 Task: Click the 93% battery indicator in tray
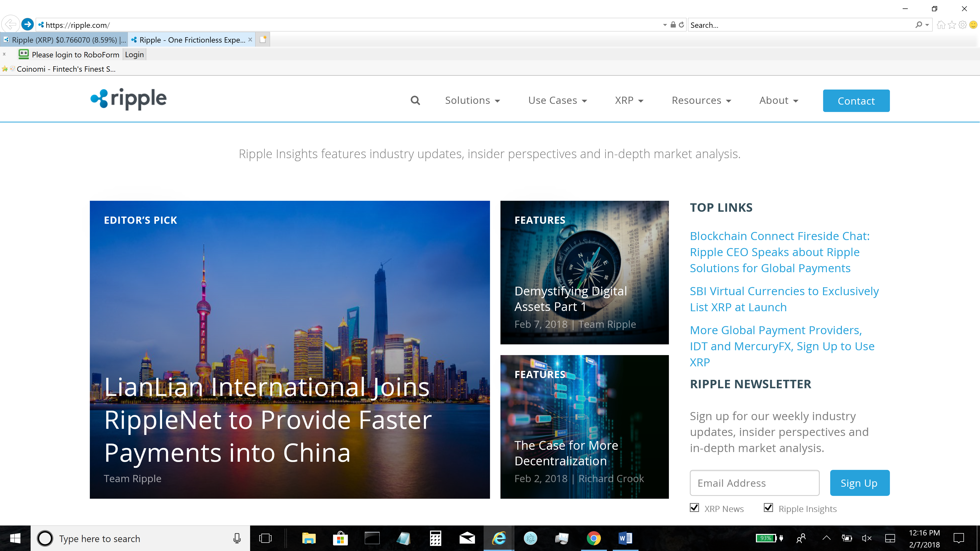click(x=769, y=538)
